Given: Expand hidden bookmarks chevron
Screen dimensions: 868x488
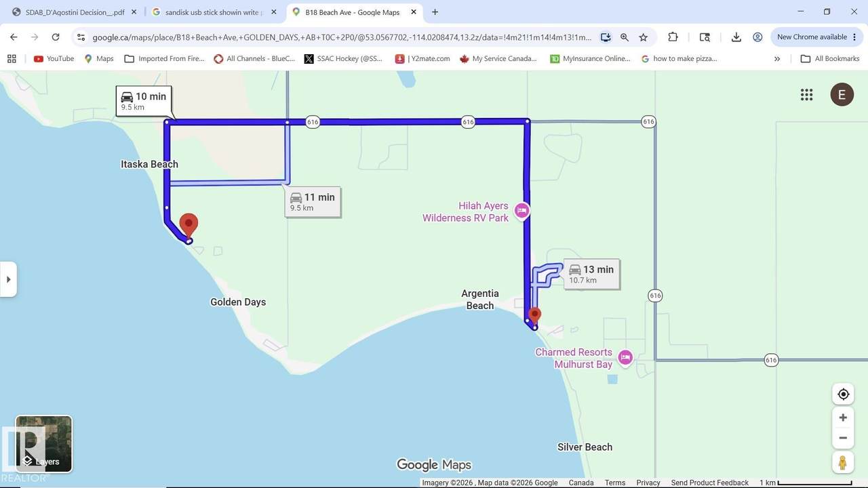Looking at the screenshot, I should pyautogui.click(x=777, y=59).
